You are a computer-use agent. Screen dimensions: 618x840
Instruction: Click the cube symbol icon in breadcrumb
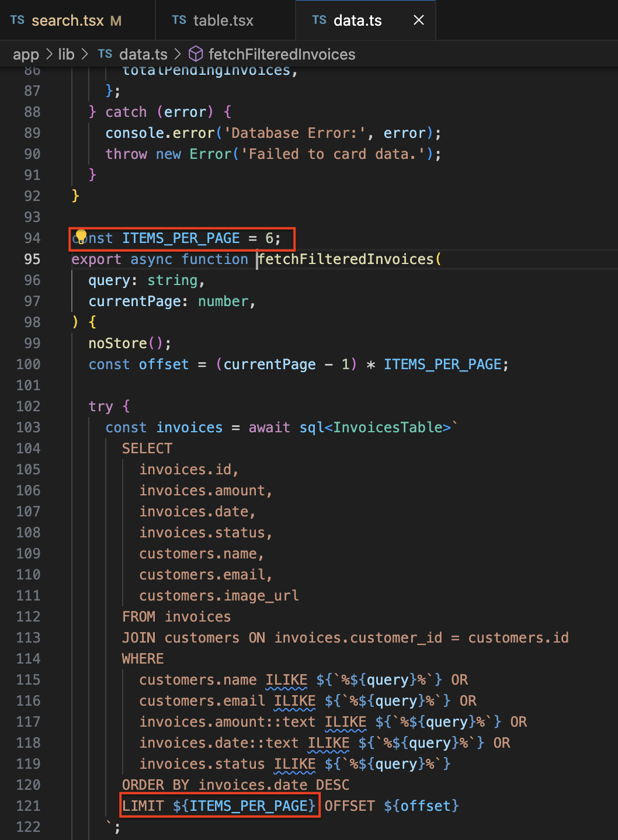click(x=196, y=54)
